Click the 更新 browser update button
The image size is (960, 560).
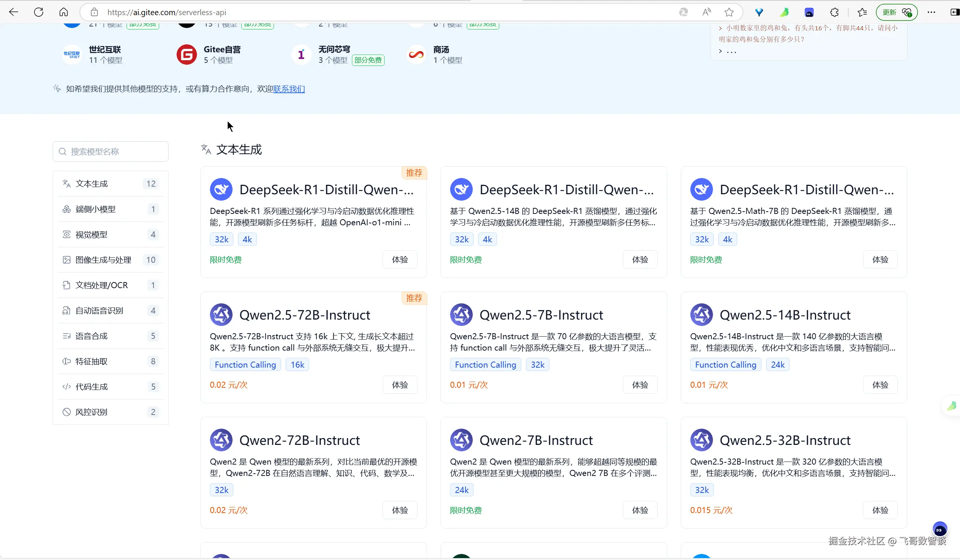coord(897,12)
